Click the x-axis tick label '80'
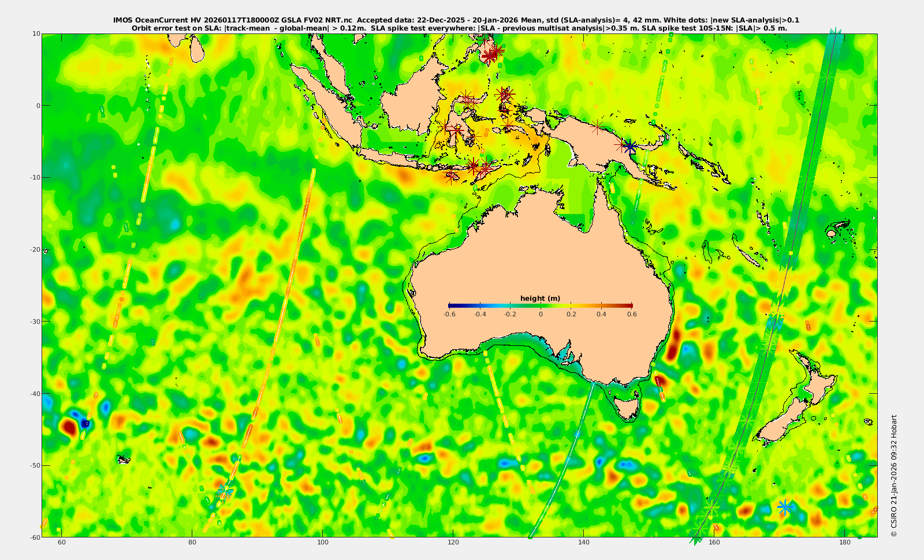 (x=192, y=543)
